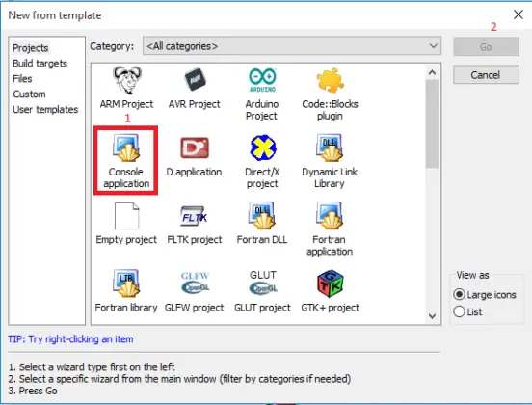Click the template list scroll up arrow

click(432, 72)
